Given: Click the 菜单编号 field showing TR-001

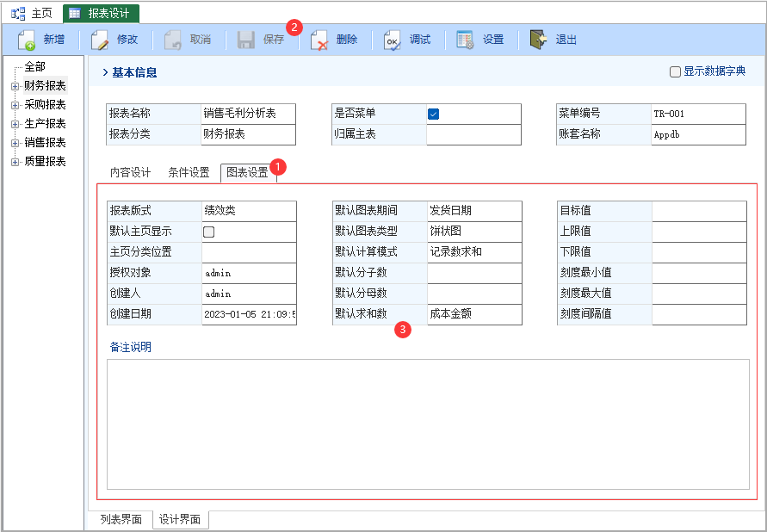Looking at the screenshot, I should (698, 114).
